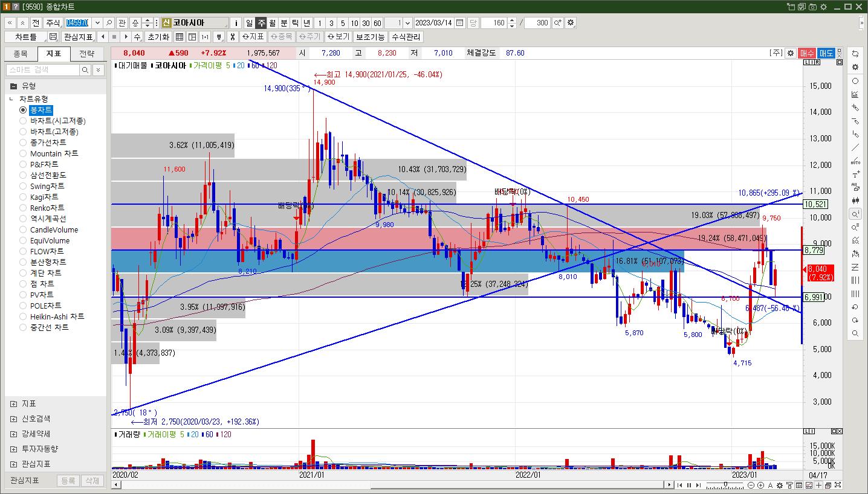Click the pause playback control in bottom bar

click(x=689, y=485)
